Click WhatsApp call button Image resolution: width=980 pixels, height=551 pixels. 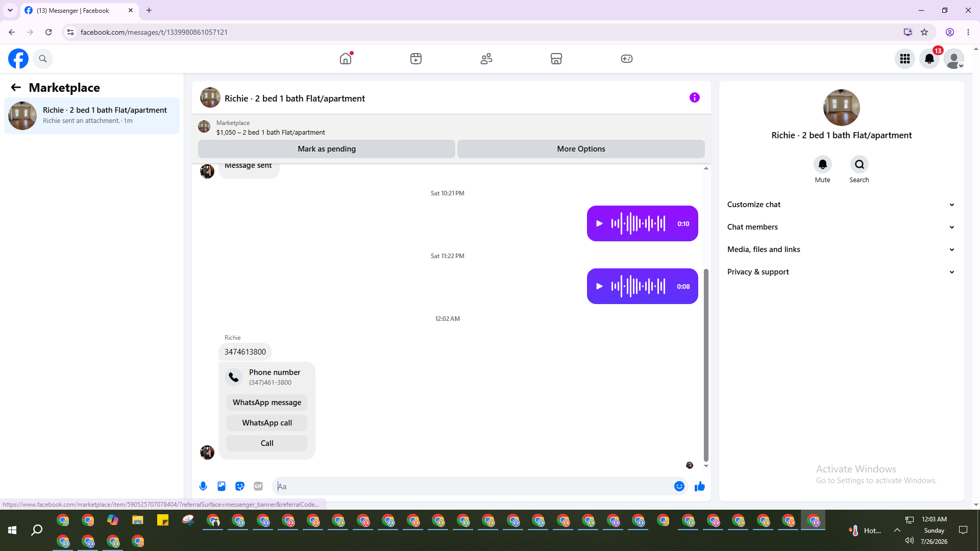pos(267,423)
